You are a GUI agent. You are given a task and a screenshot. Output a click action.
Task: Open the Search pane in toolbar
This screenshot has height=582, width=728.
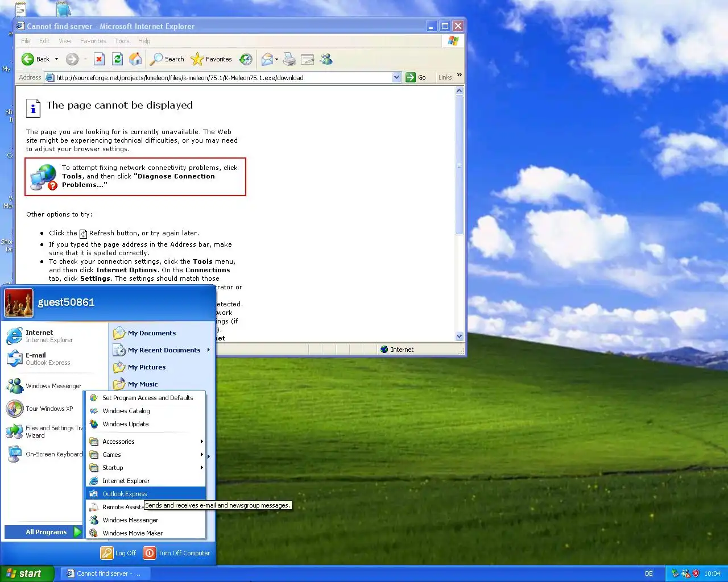(167, 59)
